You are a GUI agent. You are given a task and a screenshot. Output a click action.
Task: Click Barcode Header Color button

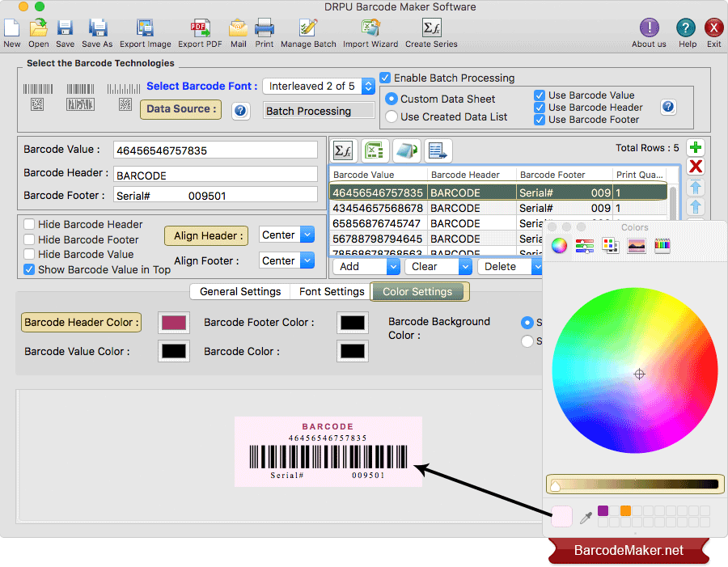click(x=81, y=322)
